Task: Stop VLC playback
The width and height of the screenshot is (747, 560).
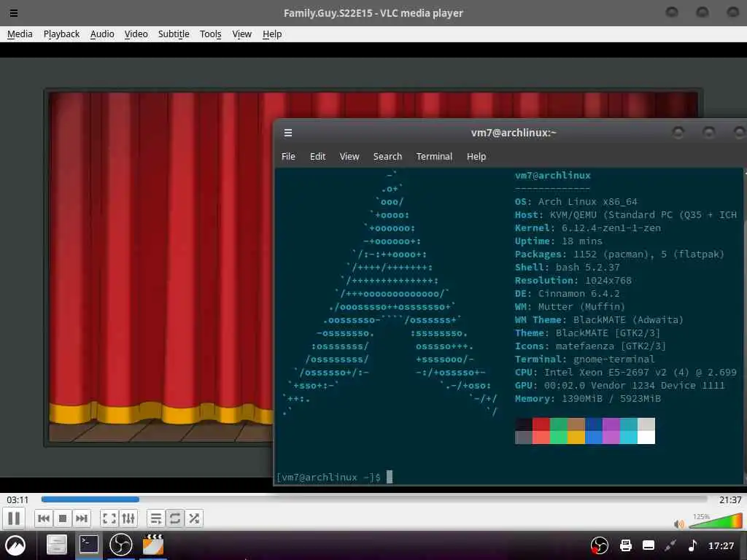Action: point(63,518)
